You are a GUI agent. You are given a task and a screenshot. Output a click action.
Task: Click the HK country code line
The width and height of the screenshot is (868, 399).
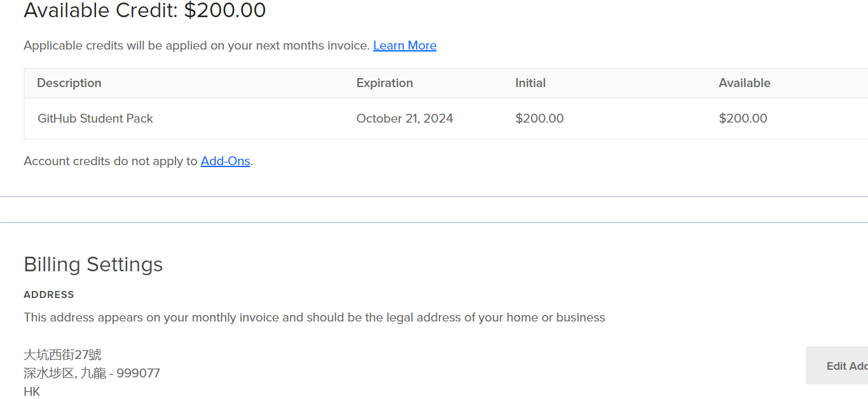pos(32,391)
